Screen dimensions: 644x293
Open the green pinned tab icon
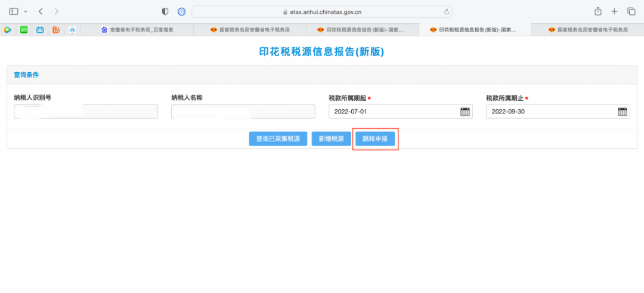(24, 30)
